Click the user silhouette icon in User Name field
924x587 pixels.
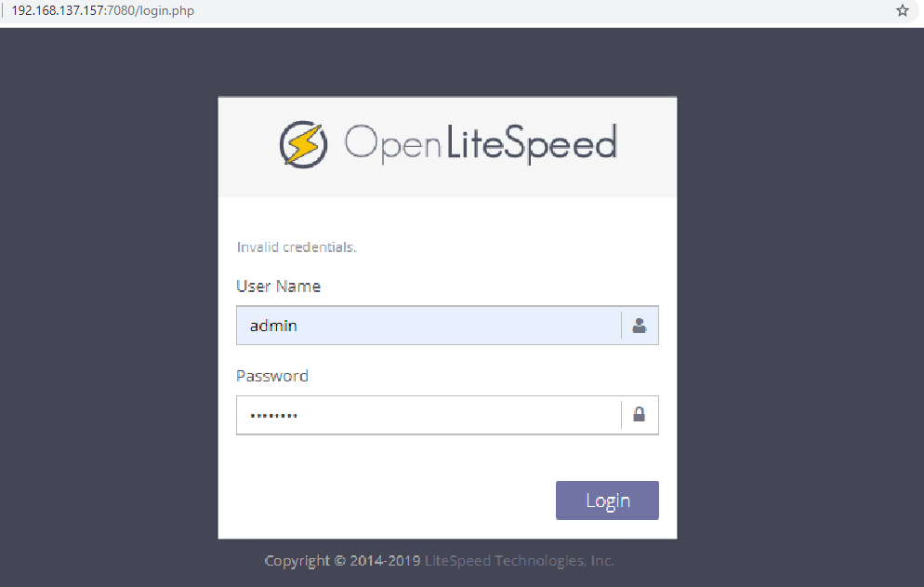[640, 326]
